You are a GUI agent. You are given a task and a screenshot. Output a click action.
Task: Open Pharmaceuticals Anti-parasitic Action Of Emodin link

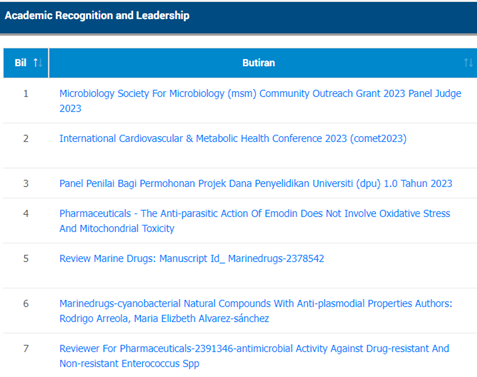tap(255, 221)
